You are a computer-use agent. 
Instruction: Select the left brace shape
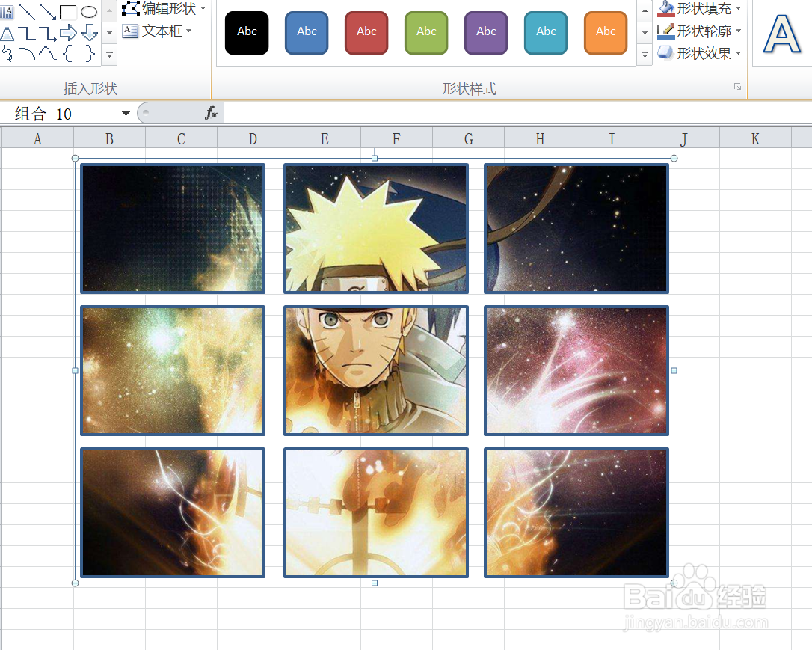coord(68,53)
